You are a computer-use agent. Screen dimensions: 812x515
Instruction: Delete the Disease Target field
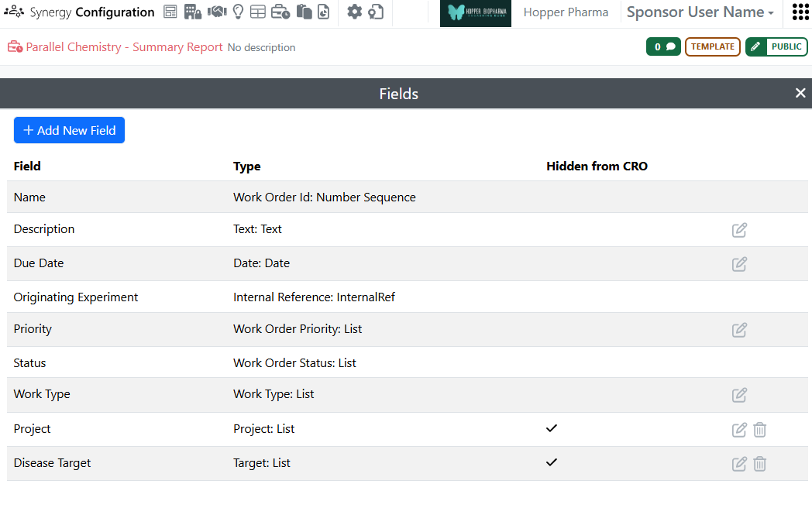(760, 464)
